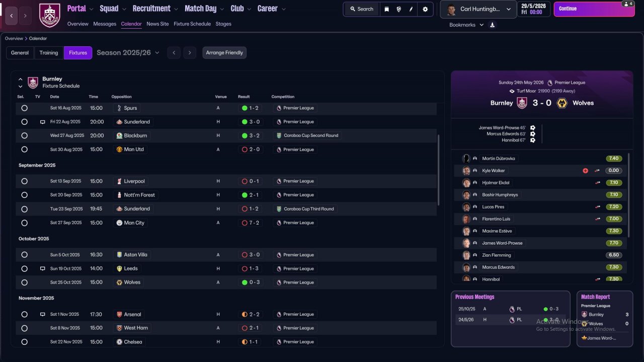Click the Aston Villa club crest
This screenshot has height=362, width=644.
tap(119, 255)
